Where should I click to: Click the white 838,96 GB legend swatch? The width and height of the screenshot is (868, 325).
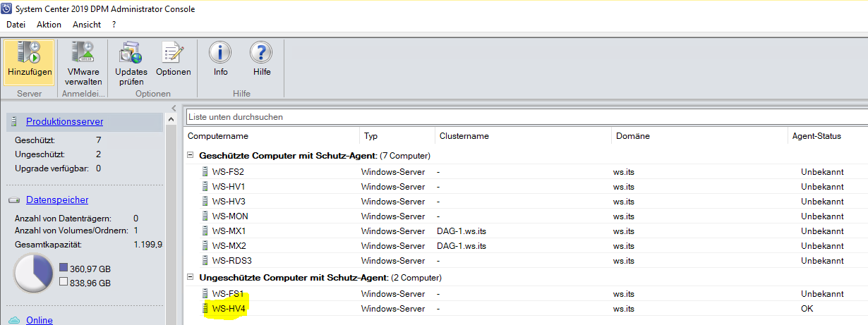coord(64,282)
